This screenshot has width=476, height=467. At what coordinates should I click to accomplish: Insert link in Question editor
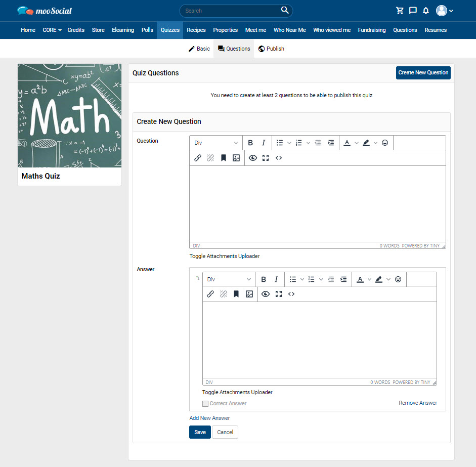pos(198,158)
